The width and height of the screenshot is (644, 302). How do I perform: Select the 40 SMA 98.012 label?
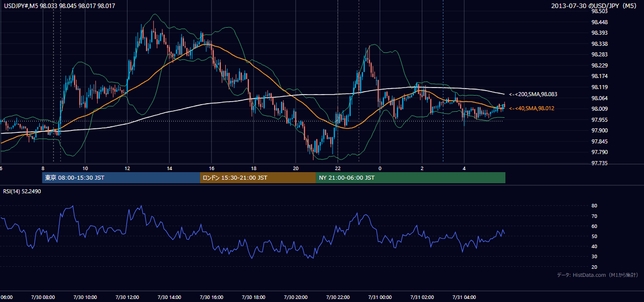(532, 108)
